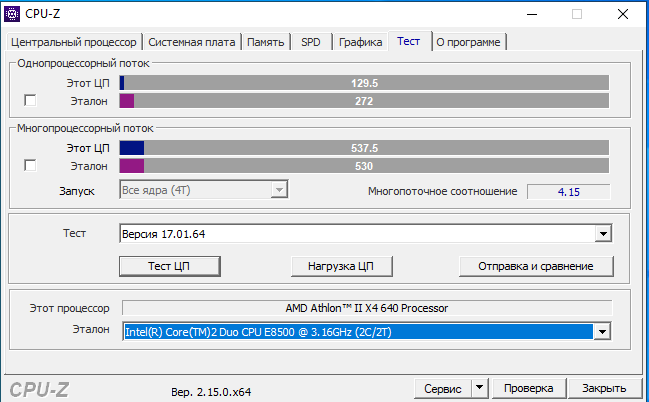
Task: Open the Версия 17.01.64 benchmark dropdown
Action: pyautogui.click(x=365, y=234)
